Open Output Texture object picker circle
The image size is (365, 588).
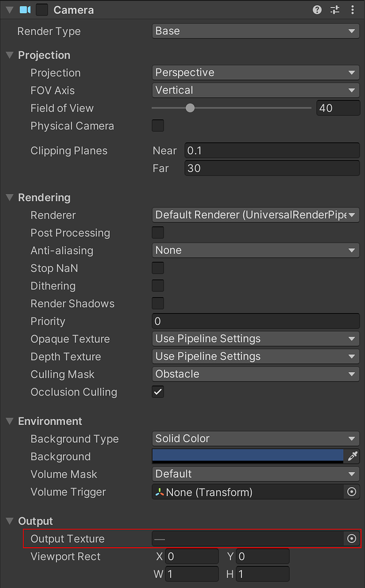[352, 539]
